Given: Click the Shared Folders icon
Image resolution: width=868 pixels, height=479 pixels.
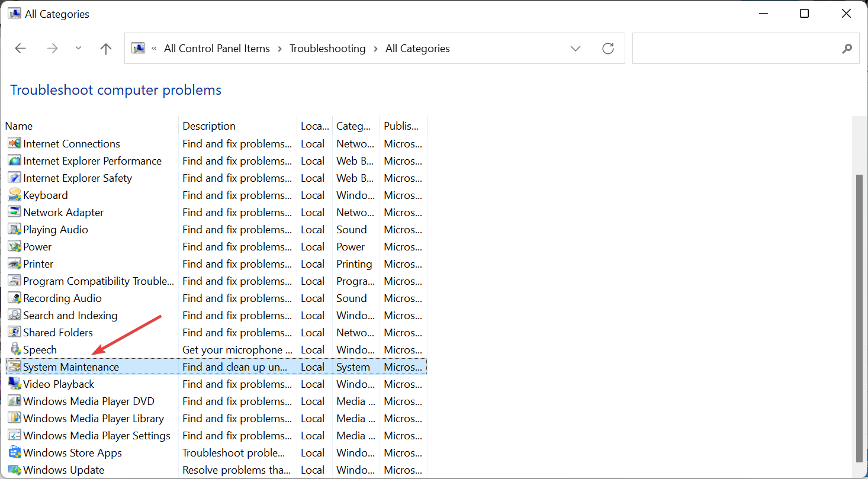Looking at the screenshot, I should point(14,332).
